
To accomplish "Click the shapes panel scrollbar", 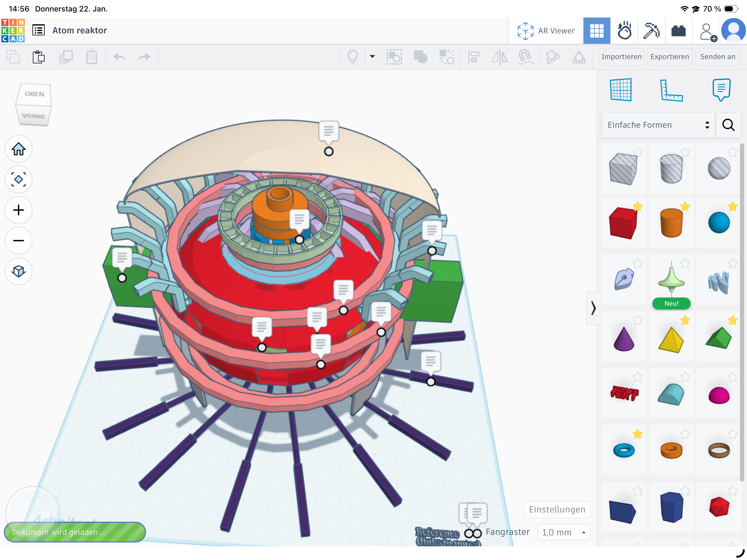I will pos(742,313).
